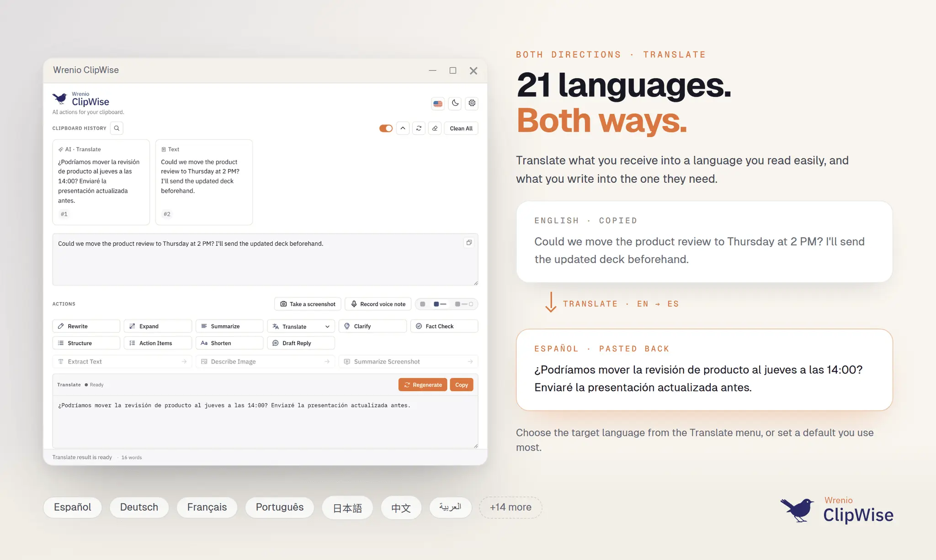
Task: Click the copy icon in the input text box
Action: click(469, 243)
